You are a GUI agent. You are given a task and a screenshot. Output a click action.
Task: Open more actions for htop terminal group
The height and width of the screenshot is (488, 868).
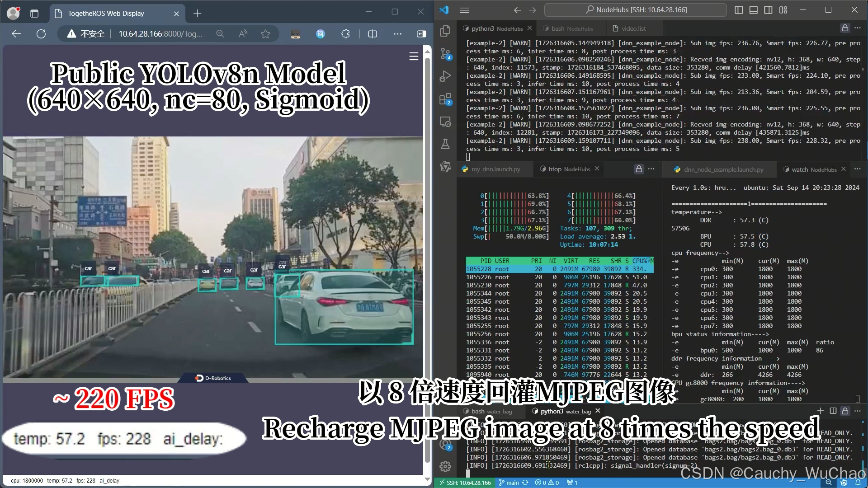(651, 169)
